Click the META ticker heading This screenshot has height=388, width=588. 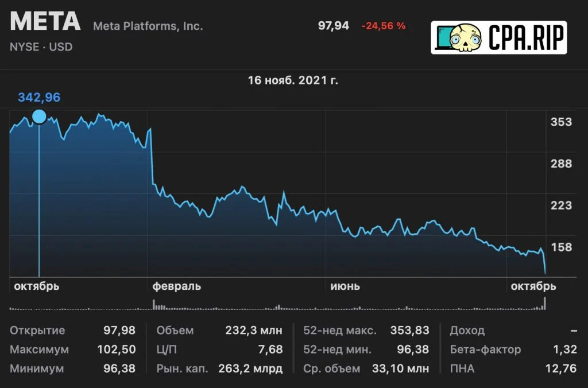point(45,21)
